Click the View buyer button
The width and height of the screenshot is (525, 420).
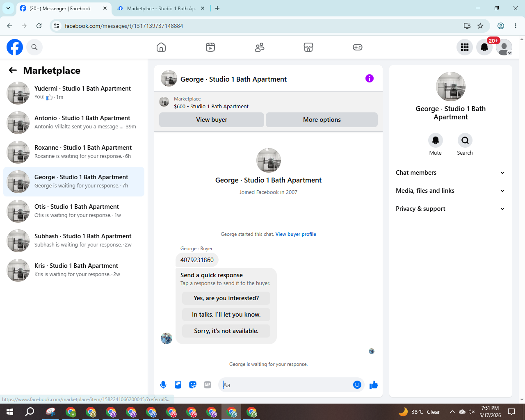[212, 120]
